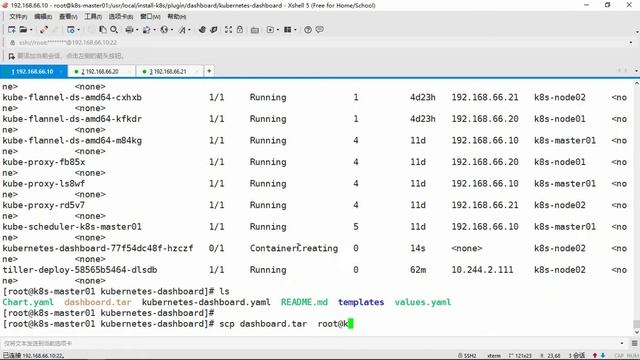Launch Xagent leaf icon

(213, 29)
